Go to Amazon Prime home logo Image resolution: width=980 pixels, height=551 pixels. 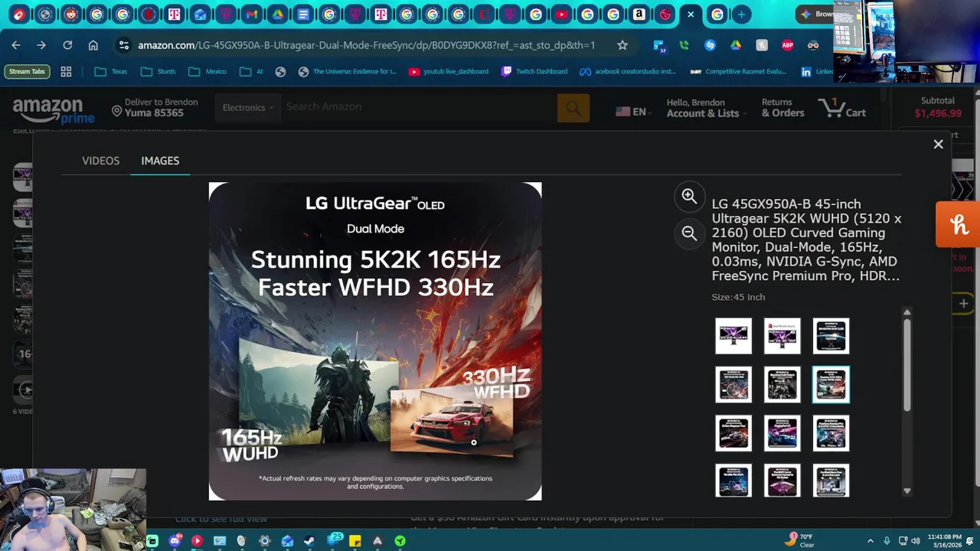click(x=53, y=111)
